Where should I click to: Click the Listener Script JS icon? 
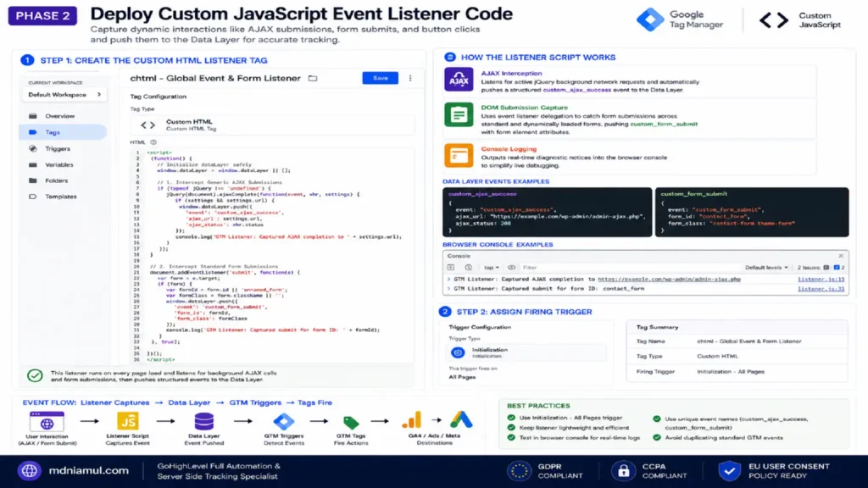tap(127, 422)
